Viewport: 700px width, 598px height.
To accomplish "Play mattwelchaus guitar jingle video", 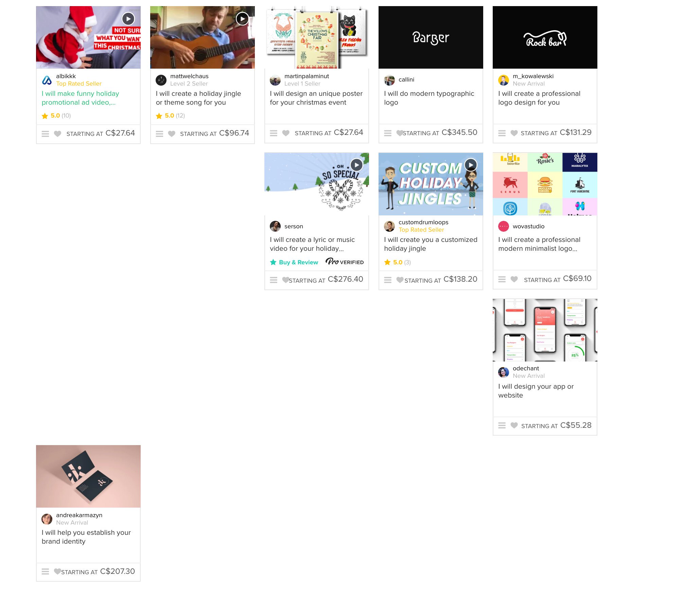I will click(x=242, y=19).
